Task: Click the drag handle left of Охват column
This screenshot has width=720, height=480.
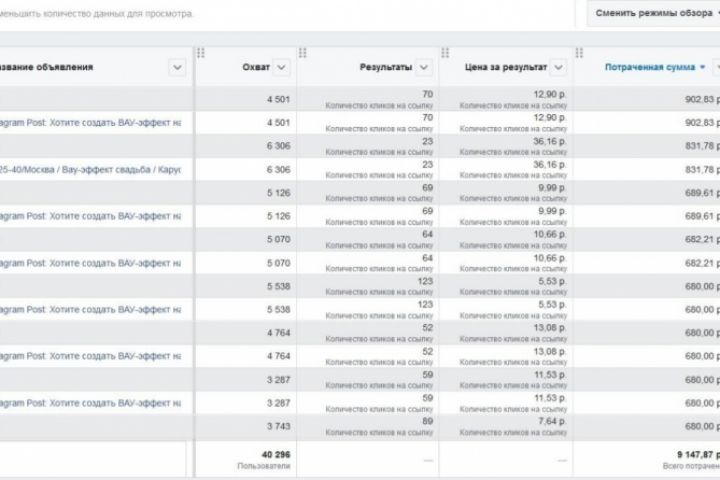Action: 201,52
